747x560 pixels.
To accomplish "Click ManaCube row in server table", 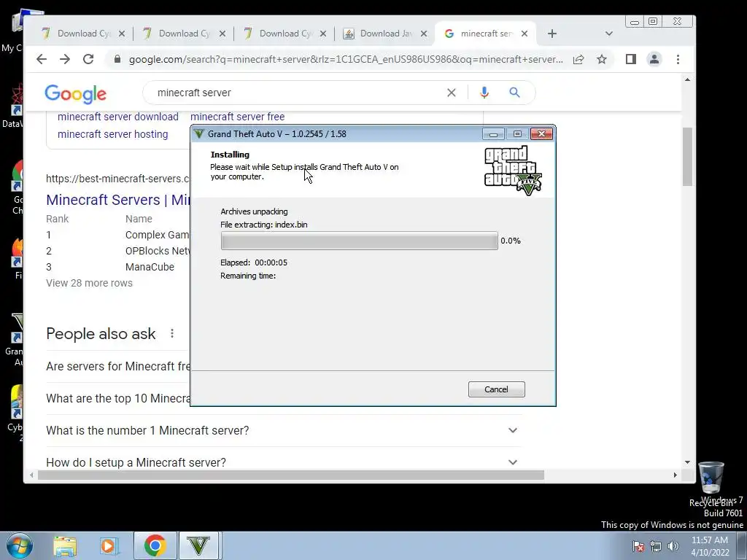I will point(117,267).
